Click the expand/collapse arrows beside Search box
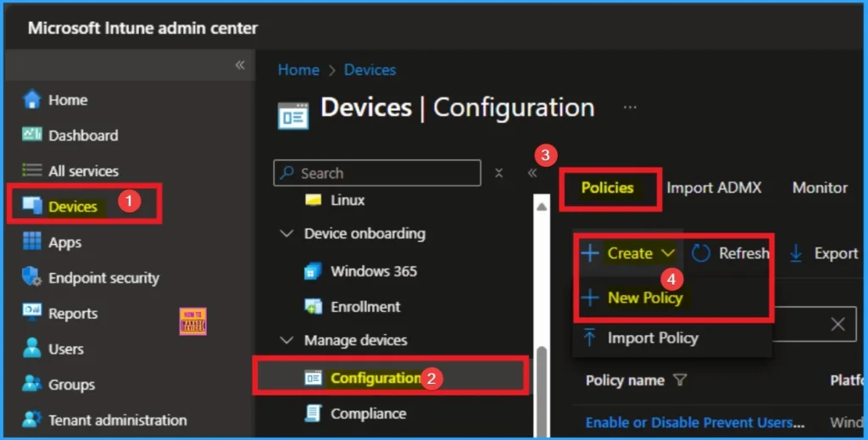 tap(498, 173)
